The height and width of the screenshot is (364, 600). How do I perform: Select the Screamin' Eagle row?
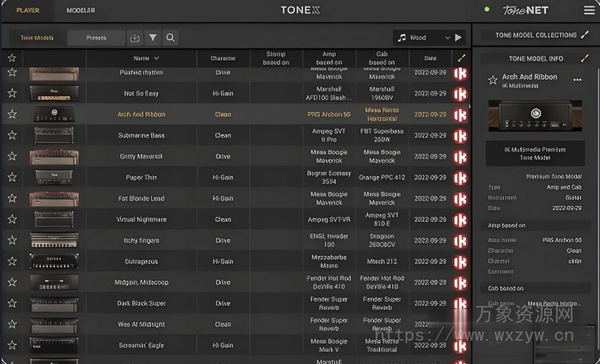236,345
